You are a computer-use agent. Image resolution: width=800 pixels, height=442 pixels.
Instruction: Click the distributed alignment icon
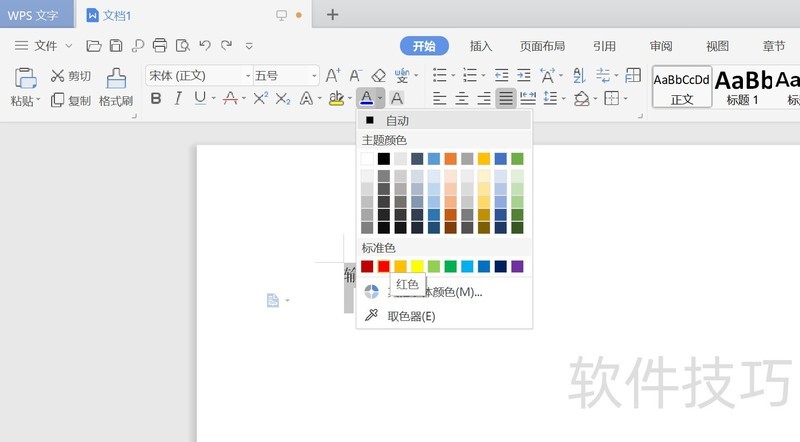[528, 98]
